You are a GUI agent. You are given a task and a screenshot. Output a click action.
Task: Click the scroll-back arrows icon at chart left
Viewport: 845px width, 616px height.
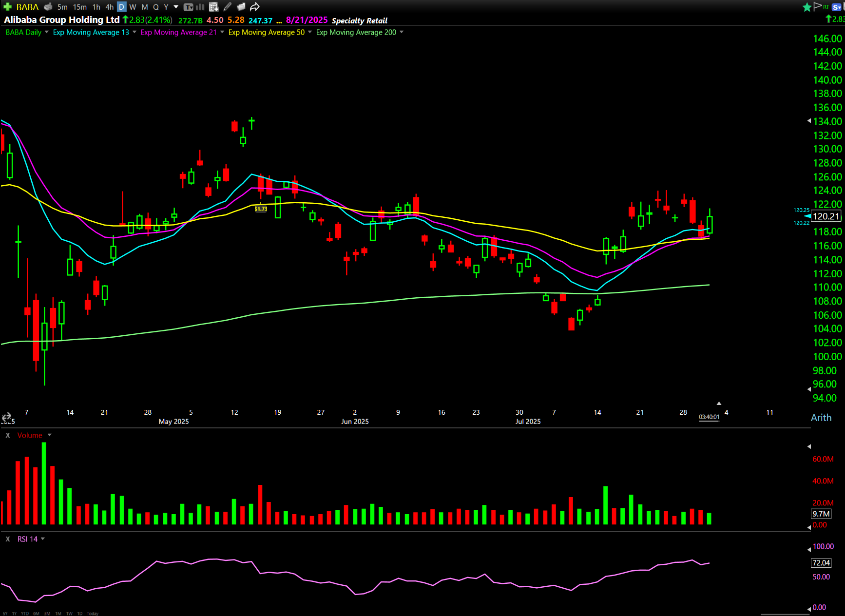coord(6,417)
